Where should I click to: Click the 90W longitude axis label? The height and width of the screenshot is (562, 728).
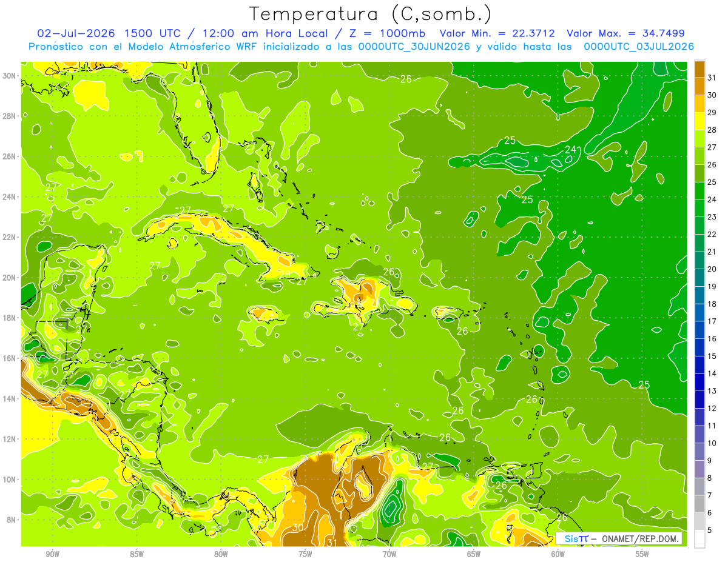53,554
